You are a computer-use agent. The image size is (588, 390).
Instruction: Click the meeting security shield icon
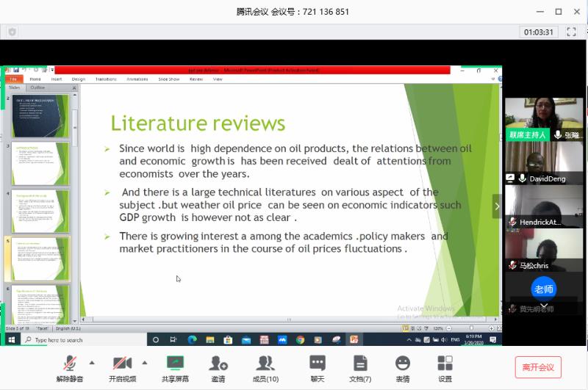[x=12, y=32]
